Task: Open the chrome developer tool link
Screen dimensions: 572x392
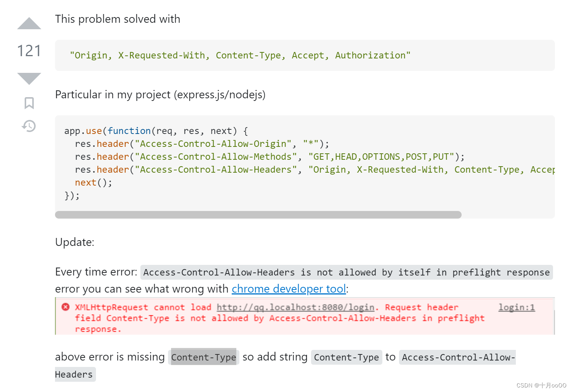Action: [289, 289]
